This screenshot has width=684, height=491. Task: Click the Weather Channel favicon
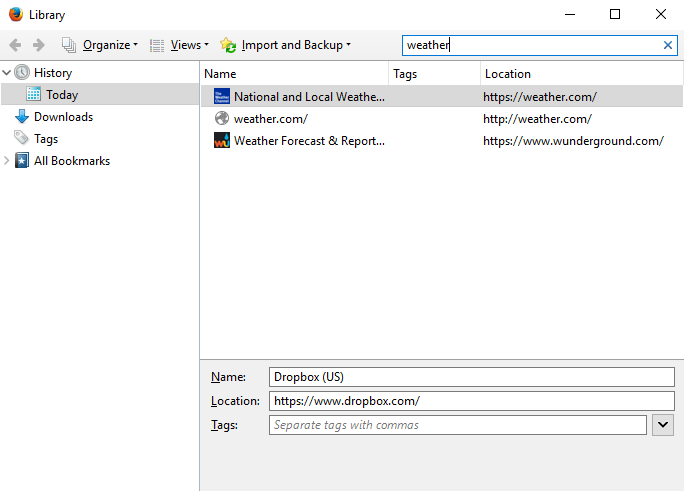tap(222, 96)
